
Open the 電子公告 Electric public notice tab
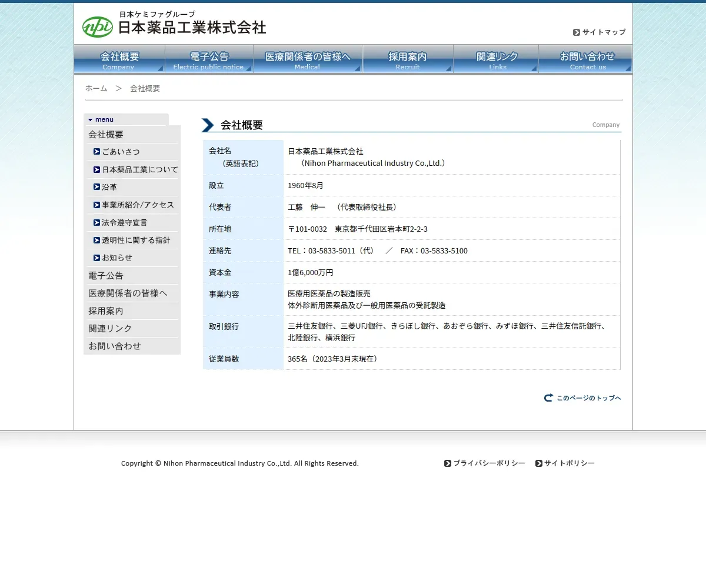pyautogui.click(x=209, y=59)
